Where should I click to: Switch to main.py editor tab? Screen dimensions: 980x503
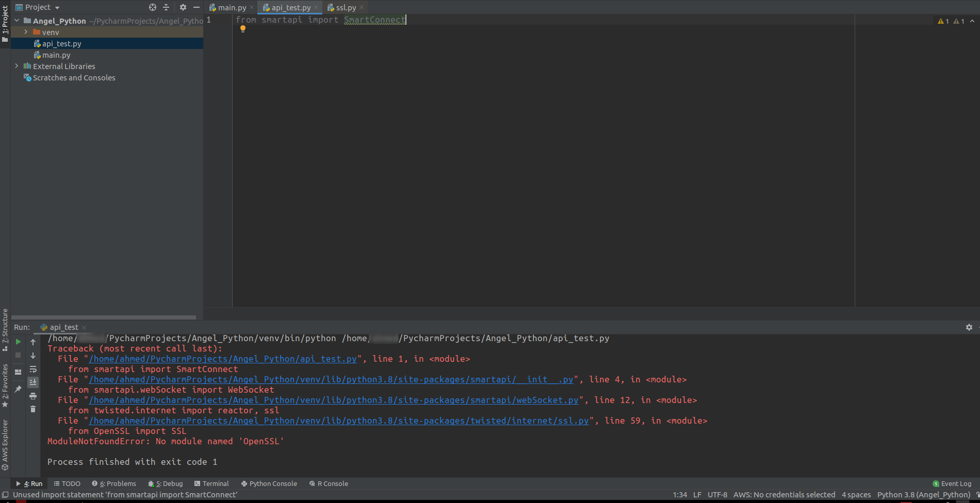[x=232, y=8]
